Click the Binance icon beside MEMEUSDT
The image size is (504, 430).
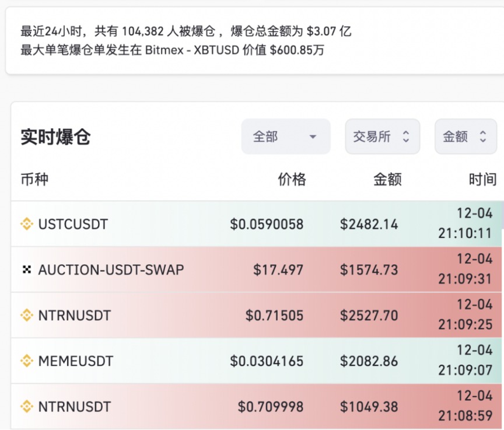[x=26, y=361]
